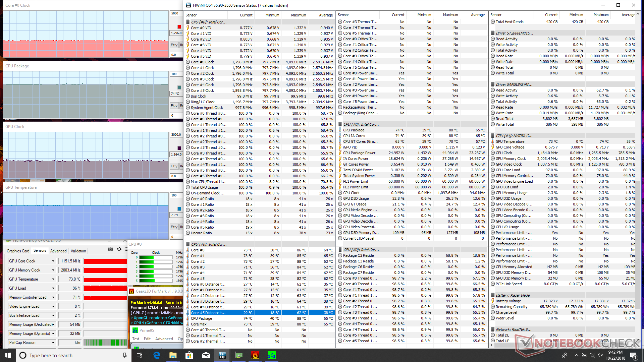Switch to GPU-Z via its taskbar icon

pyautogui.click(x=239, y=355)
